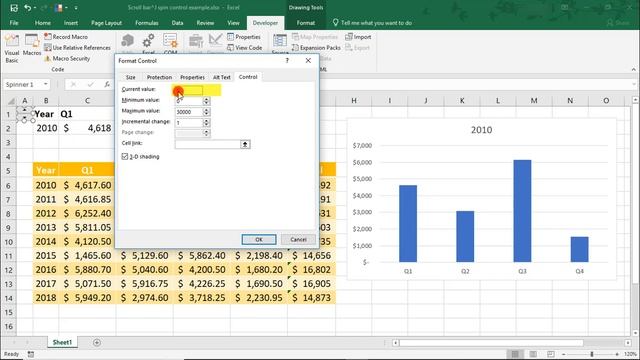The width and height of the screenshot is (640, 360).
Task: Open Size tab in Format Control
Action: (x=131, y=77)
